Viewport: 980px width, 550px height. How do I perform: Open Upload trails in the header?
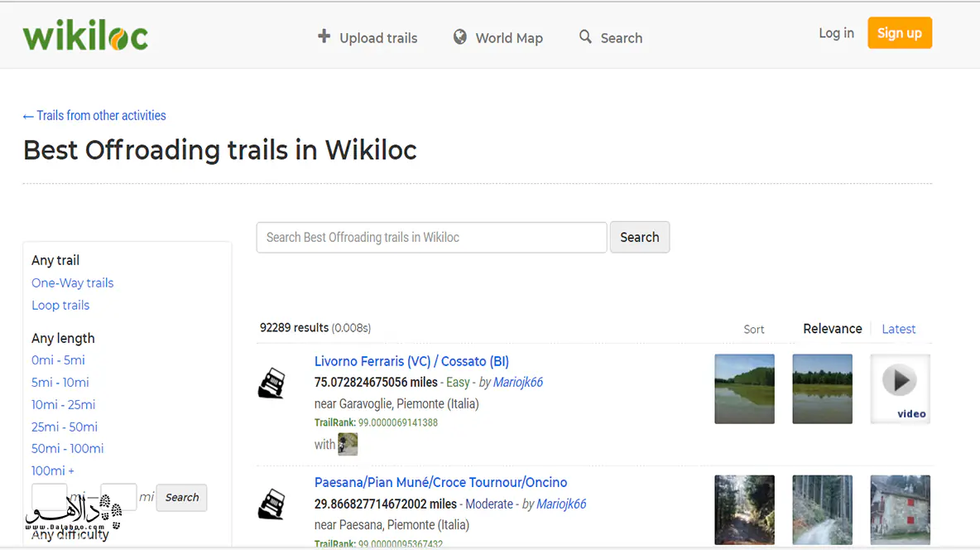378,38
